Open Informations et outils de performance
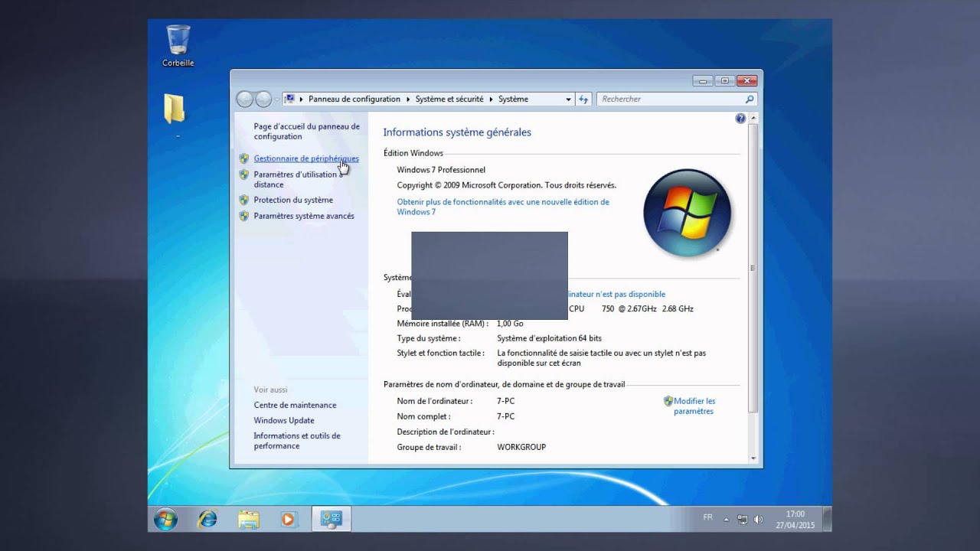The image size is (980, 551). pos(297,440)
